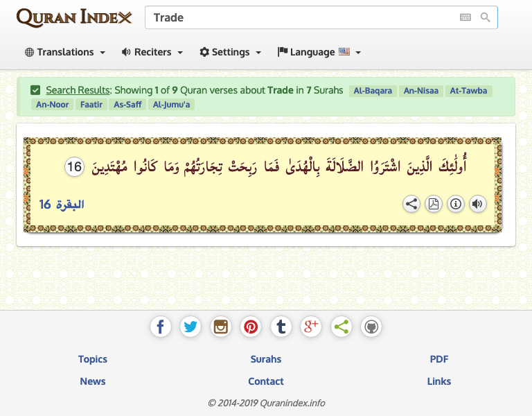
Task: Open the Pinterest social icon
Action: pos(251,327)
